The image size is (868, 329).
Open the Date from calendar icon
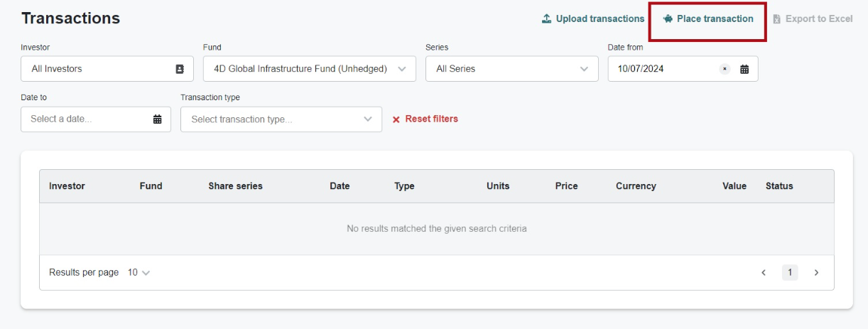point(744,69)
